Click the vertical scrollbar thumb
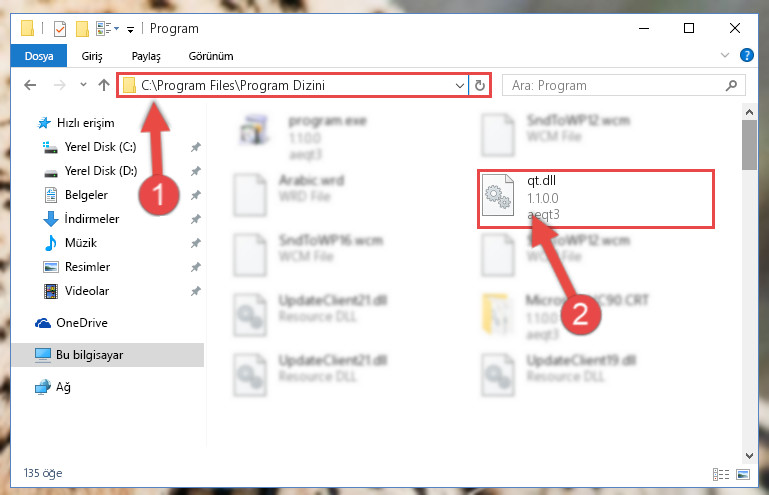 [749, 145]
